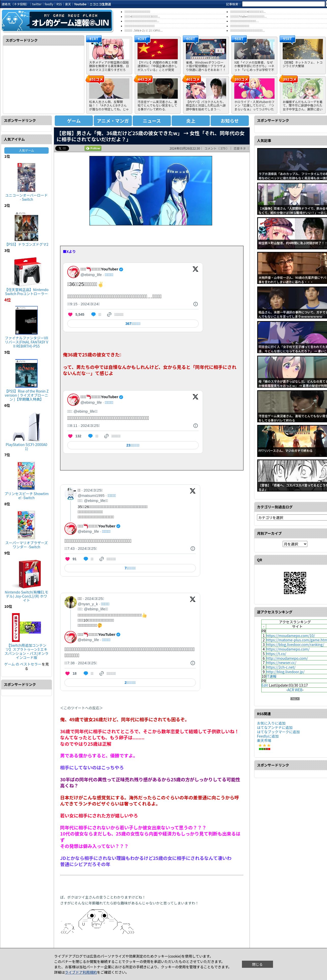Click the オレ的ゲーム速報@JIN site logo

58,21
